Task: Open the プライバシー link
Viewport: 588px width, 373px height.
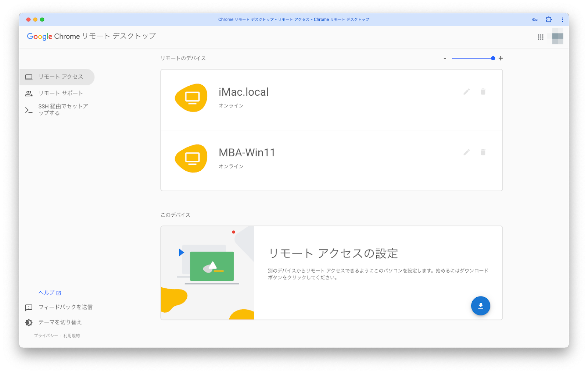Action: [x=46, y=336]
